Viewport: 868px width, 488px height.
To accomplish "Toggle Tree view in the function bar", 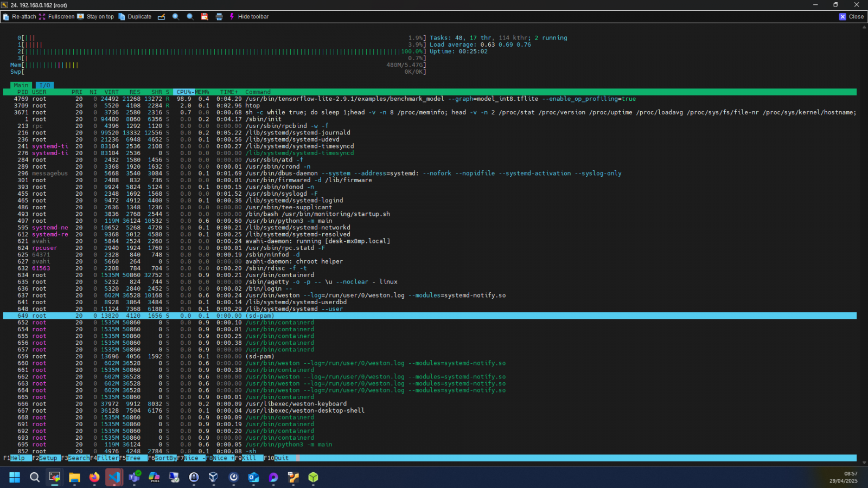I will tap(133, 458).
